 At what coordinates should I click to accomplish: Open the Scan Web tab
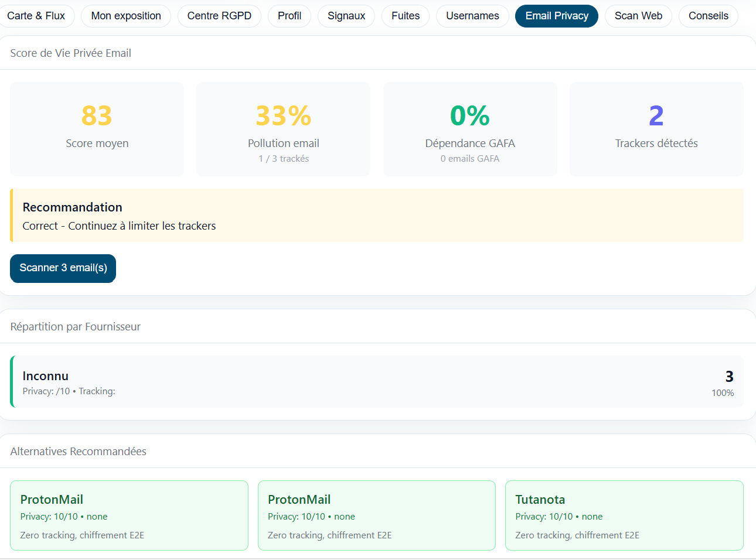(x=638, y=16)
